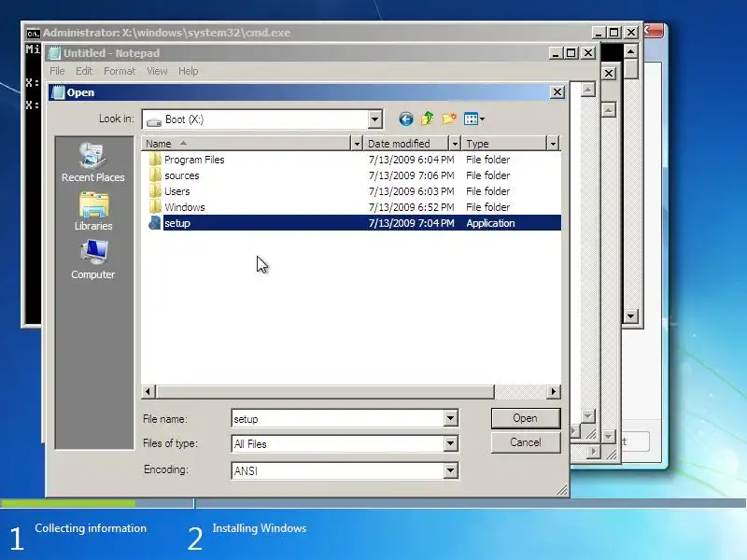This screenshot has width=747, height=560.
Task: Open the Date modified column filter dropdown
Action: click(455, 144)
